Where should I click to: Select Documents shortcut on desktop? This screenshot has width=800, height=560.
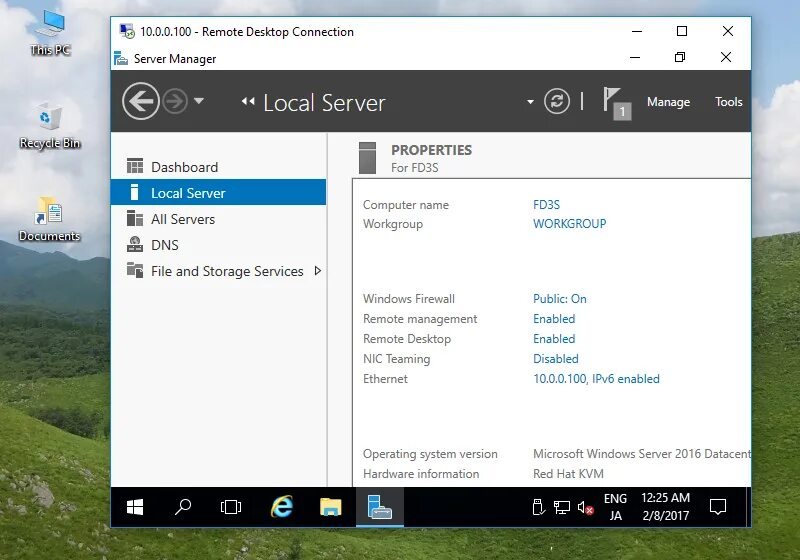(x=49, y=219)
